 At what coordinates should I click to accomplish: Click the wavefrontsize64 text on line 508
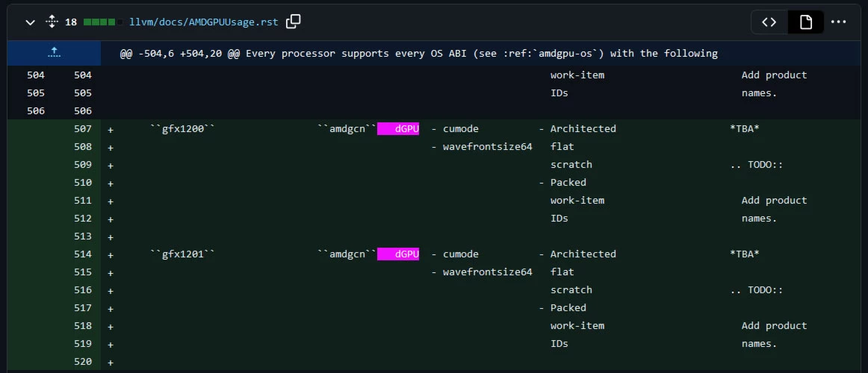pyautogui.click(x=487, y=147)
